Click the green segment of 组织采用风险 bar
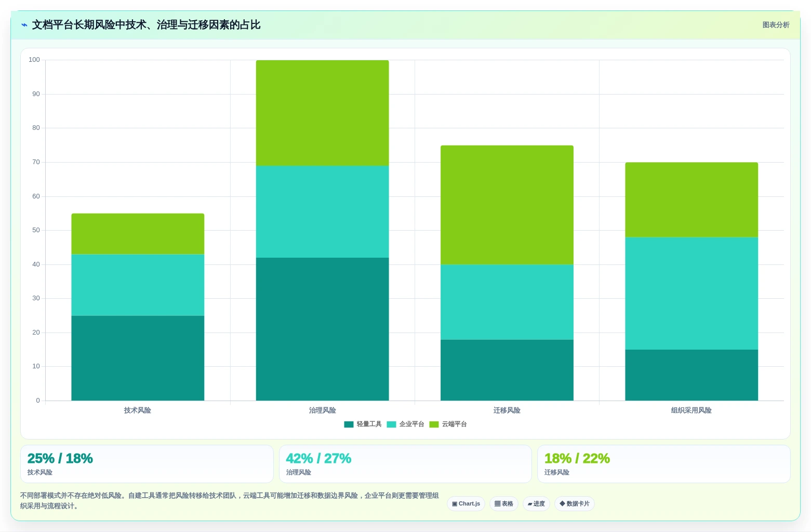811x532 pixels. 692,200
